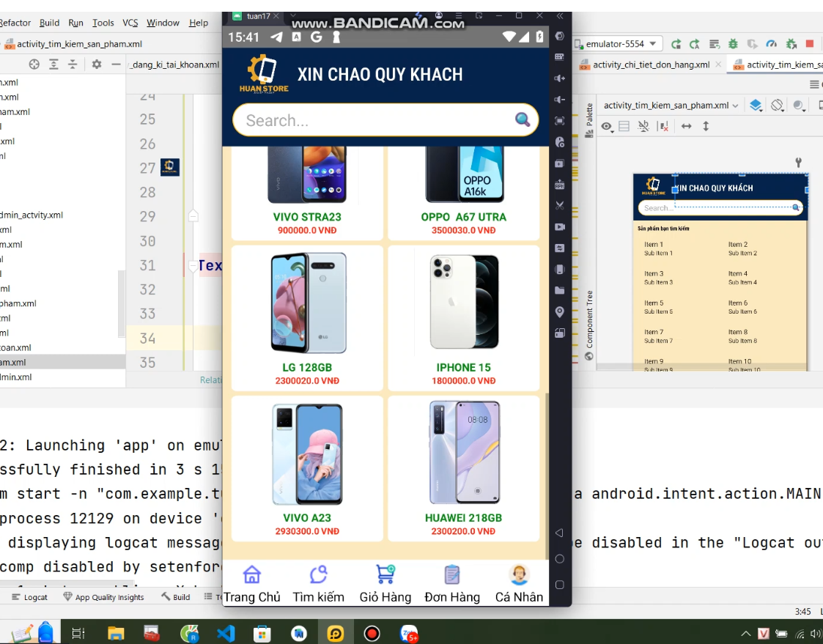Tap the search magnifier icon in the app
Screen dimensions: 823x644
pyautogui.click(x=523, y=119)
